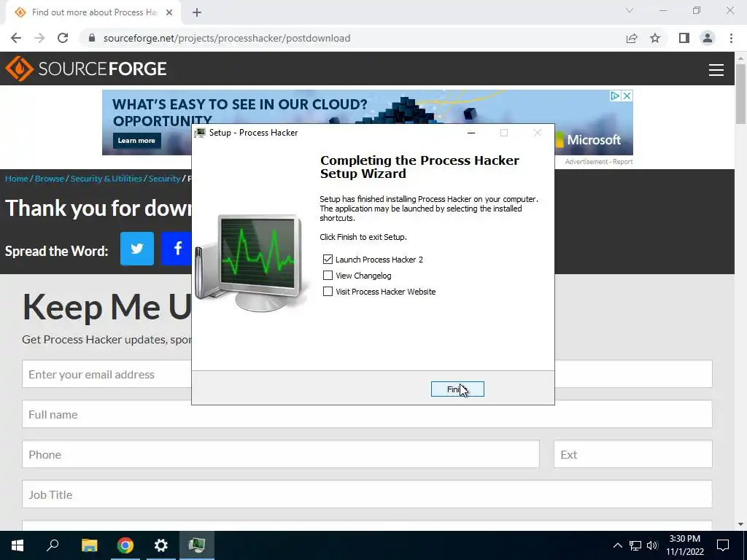Click the share page icon in address bar
The image size is (747, 560).
(x=632, y=38)
